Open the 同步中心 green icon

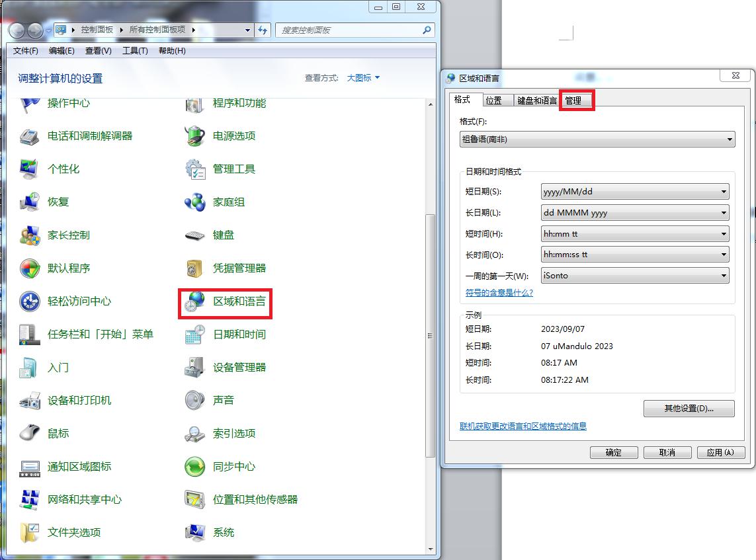(x=194, y=467)
